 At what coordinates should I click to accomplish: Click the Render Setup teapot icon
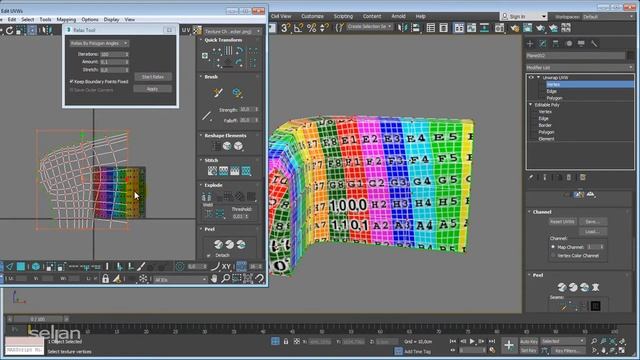(x=515, y=28)
